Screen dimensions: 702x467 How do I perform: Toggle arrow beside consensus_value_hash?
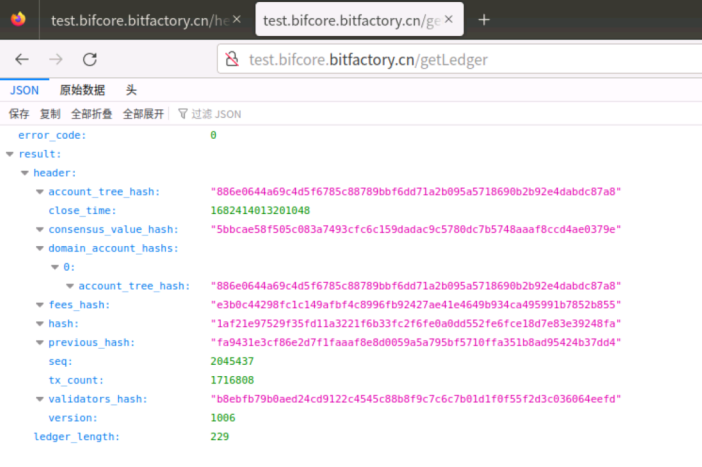[40, 229]
